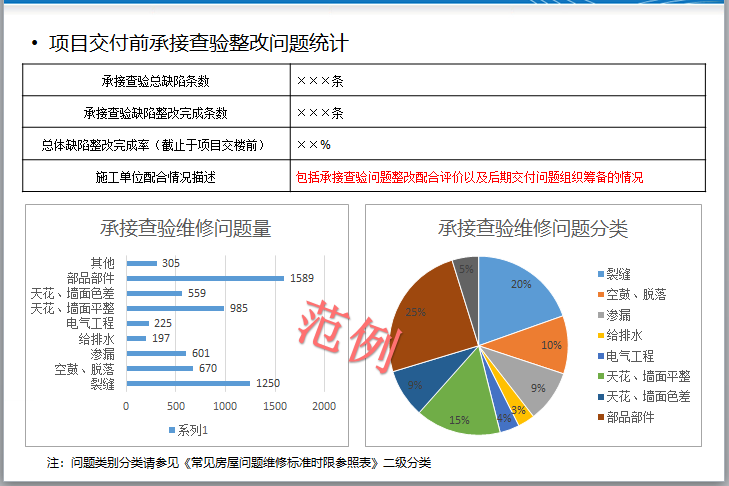This screenshot has width=729, height=486.
Task: Click the ××% completion rate cell
Action: tap(313, 145)
